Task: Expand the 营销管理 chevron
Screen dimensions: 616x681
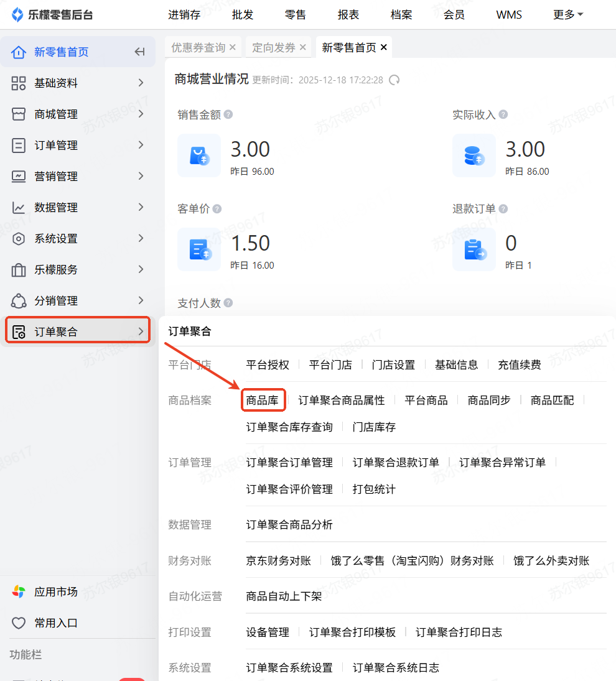Action: tap(141, 176)
